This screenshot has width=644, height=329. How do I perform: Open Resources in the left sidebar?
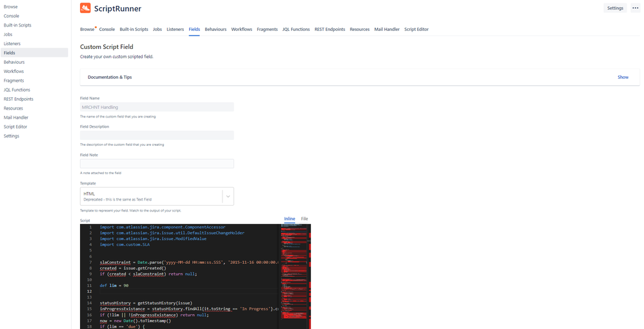coord(14,108)
